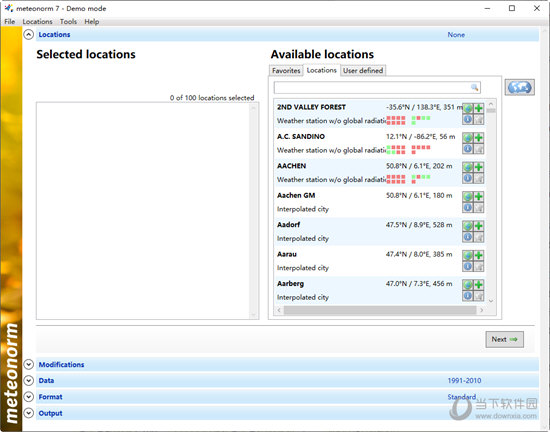Add A.C. SANDINO using the green plus

point(479,138)
